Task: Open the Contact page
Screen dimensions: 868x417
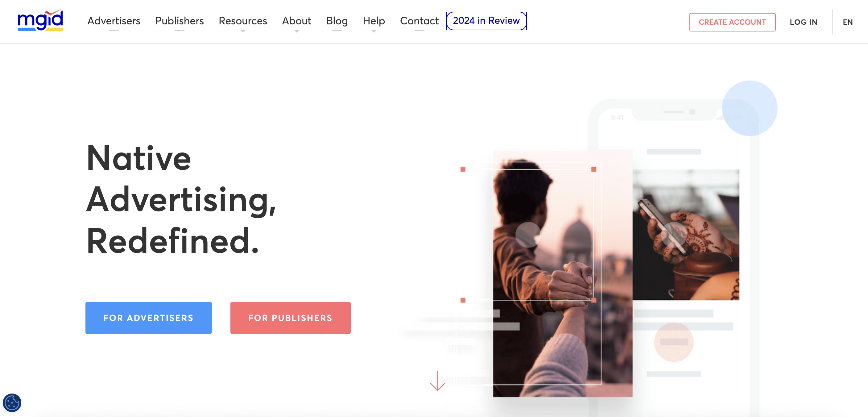Action: 419,21
